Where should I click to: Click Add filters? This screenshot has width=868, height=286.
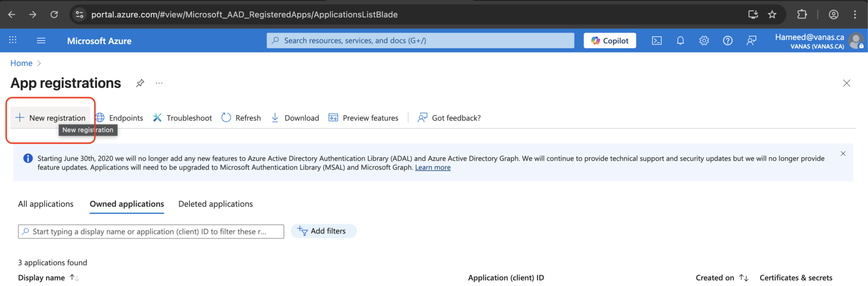(x=323, y=231)
